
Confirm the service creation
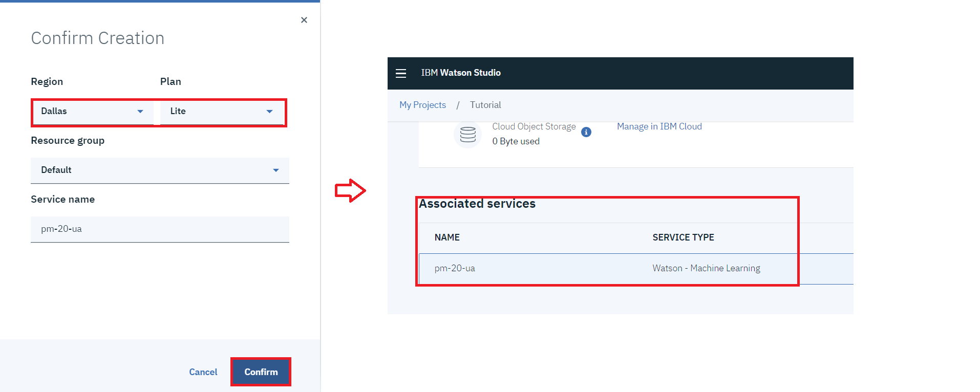tap(261, 372)
